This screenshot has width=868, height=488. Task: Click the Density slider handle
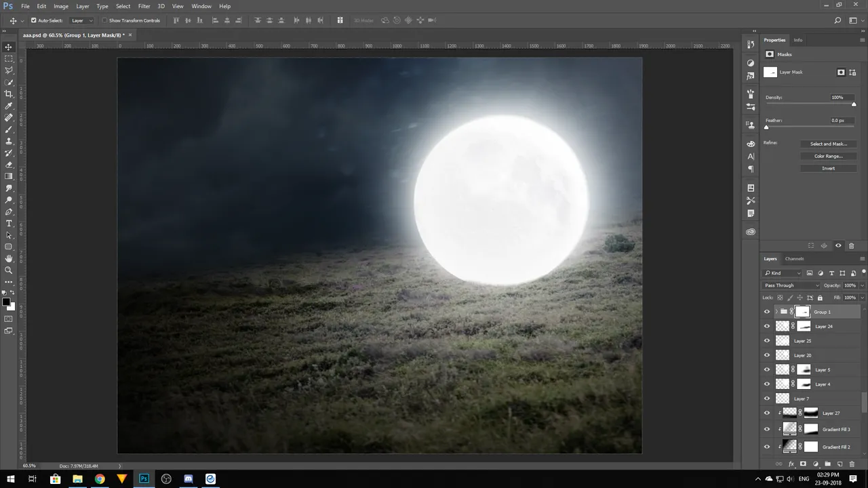pyautogui.click(x=854, y=104)
